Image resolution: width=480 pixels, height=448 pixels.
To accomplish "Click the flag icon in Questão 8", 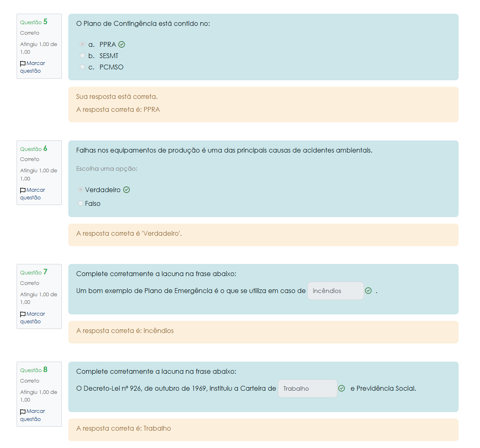I will click(x=23, y=412).
